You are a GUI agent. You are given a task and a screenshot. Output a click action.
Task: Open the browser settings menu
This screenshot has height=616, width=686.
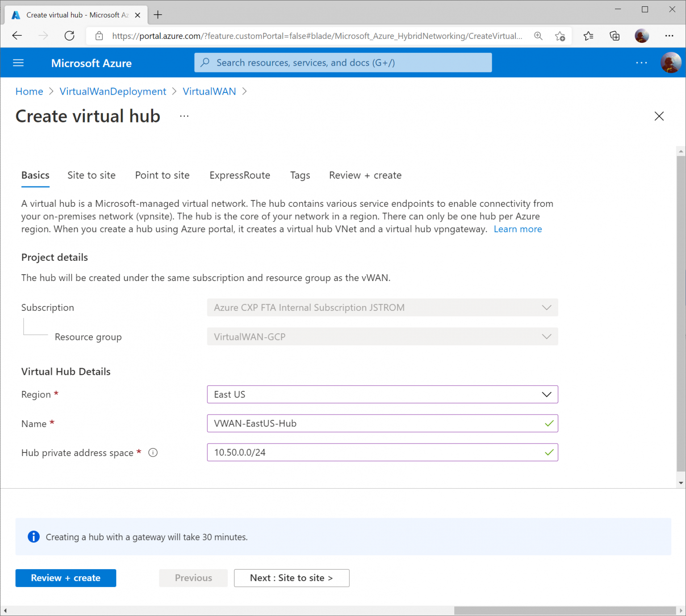[x=669, y=36]
